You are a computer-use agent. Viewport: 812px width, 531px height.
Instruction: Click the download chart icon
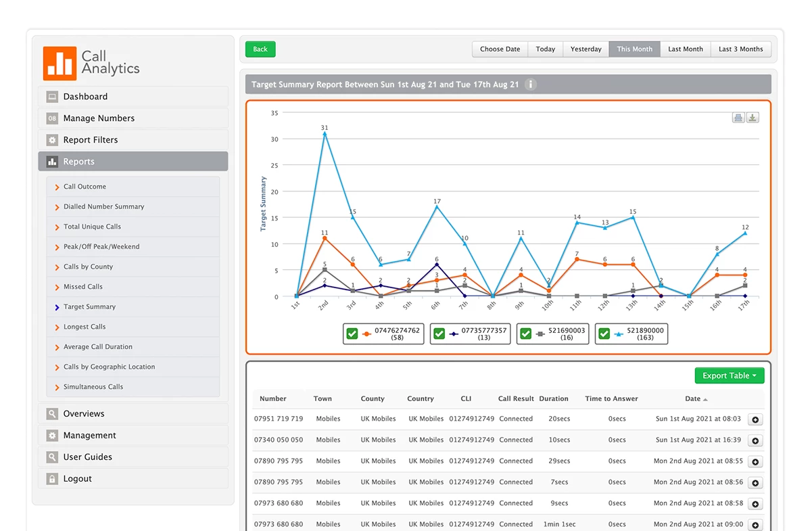pyautogui.click(x=753, y=117)
